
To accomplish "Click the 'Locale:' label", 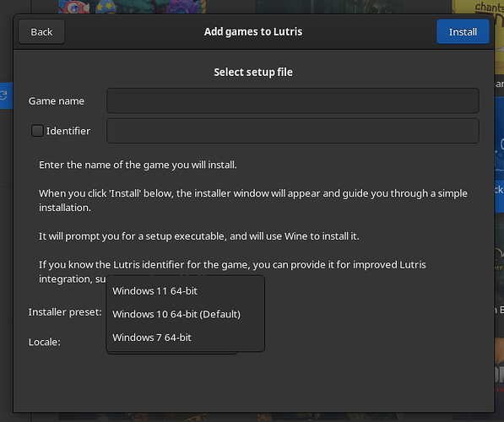I will pyautogui.click(x=45, y=342).
